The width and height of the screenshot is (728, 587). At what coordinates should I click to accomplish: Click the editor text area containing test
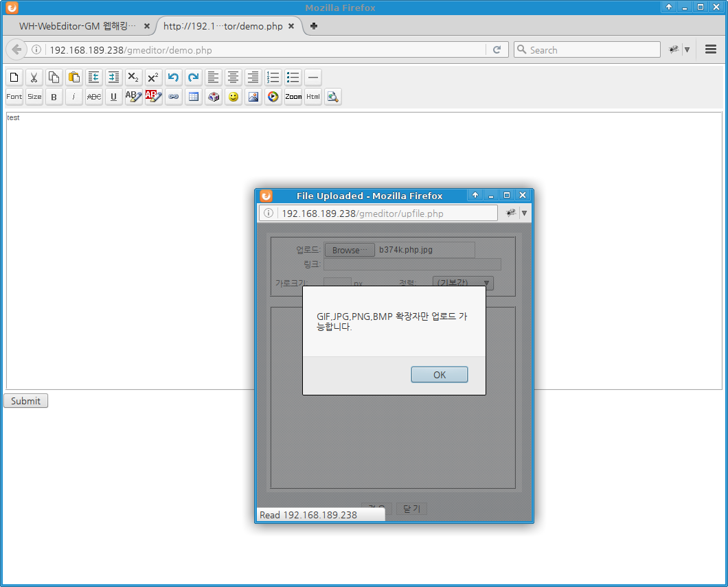364,251
